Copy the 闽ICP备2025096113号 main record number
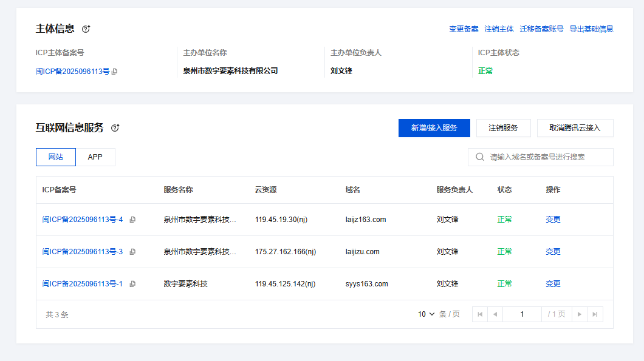Screen dimensions: 644x361 (x=115, y=72)
